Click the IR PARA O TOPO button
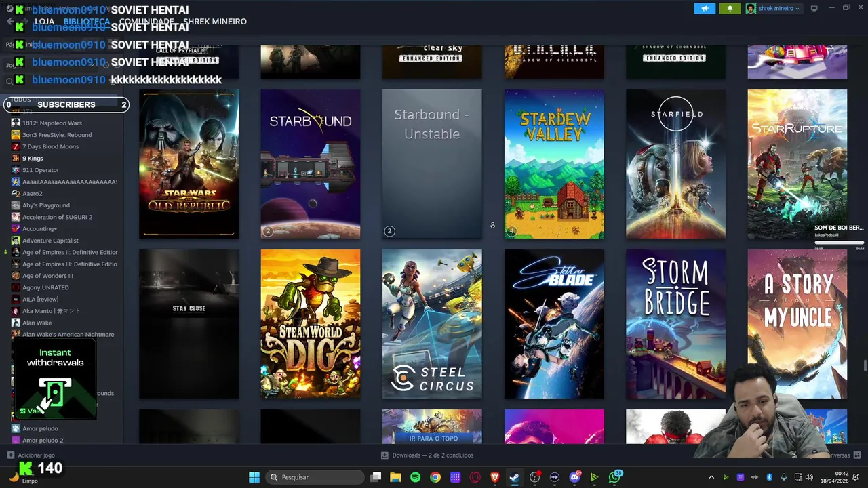 (x=433, y=438)
